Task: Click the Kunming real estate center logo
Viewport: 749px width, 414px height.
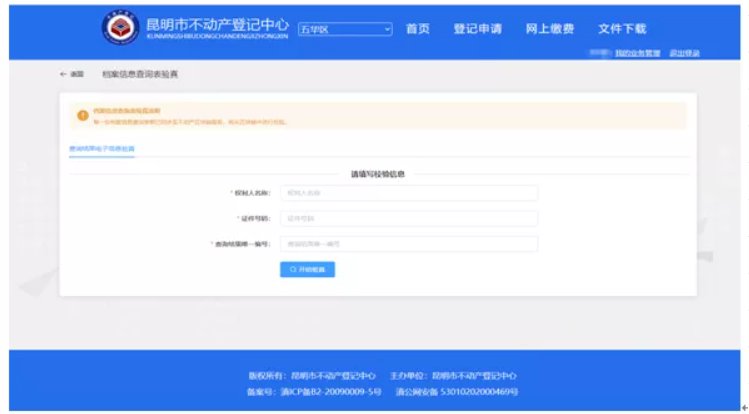Action: (120, 28)
